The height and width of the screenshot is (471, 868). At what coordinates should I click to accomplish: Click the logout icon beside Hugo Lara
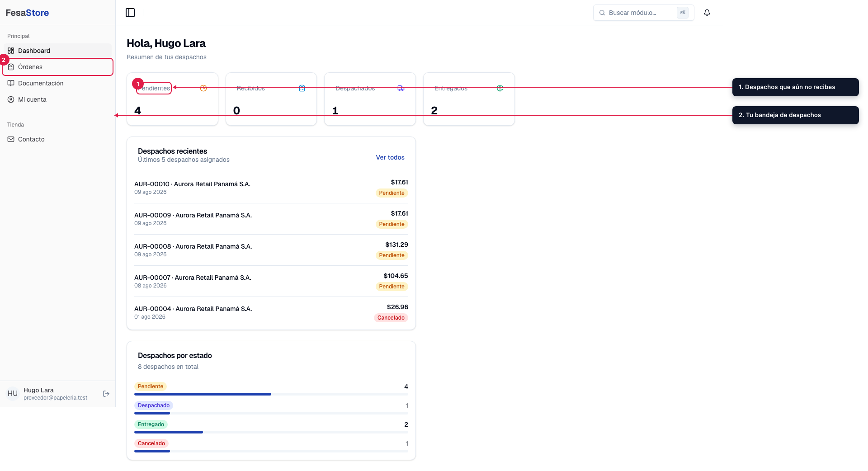[106, 394]
